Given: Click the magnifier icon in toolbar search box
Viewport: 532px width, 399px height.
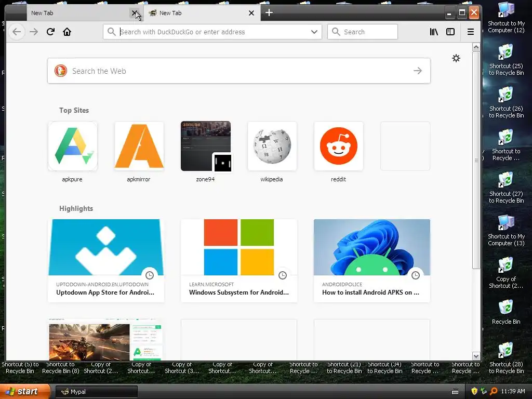Looking at the screenshot, I should point(336,32).
